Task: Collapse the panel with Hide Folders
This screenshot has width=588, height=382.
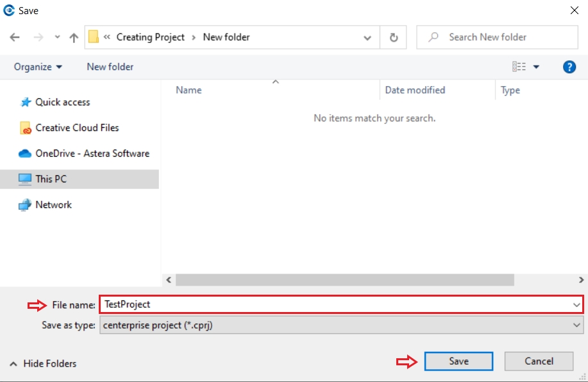Action: [43, 363]
